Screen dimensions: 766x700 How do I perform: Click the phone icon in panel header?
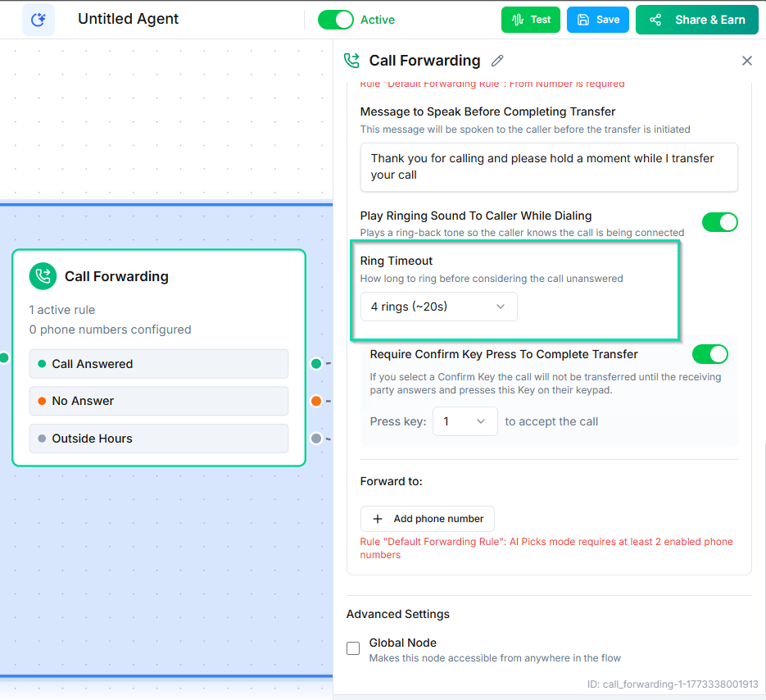point(351,61)
